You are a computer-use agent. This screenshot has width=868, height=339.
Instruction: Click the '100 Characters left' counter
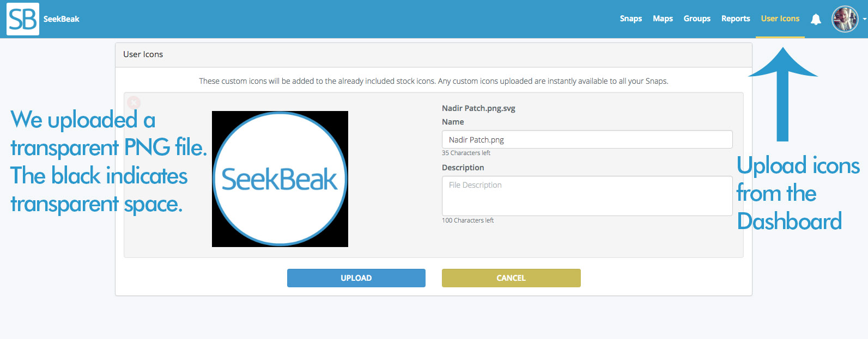468,220
